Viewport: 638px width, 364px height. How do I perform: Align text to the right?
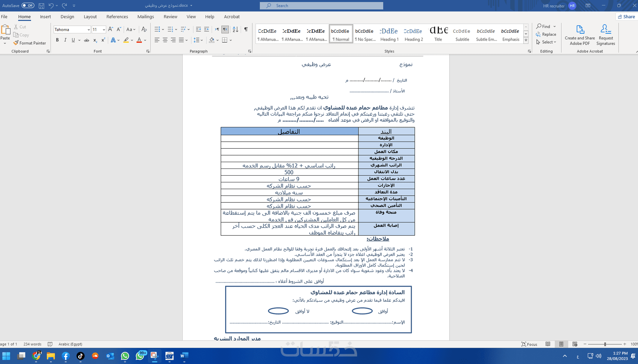[x=173, y=40]
